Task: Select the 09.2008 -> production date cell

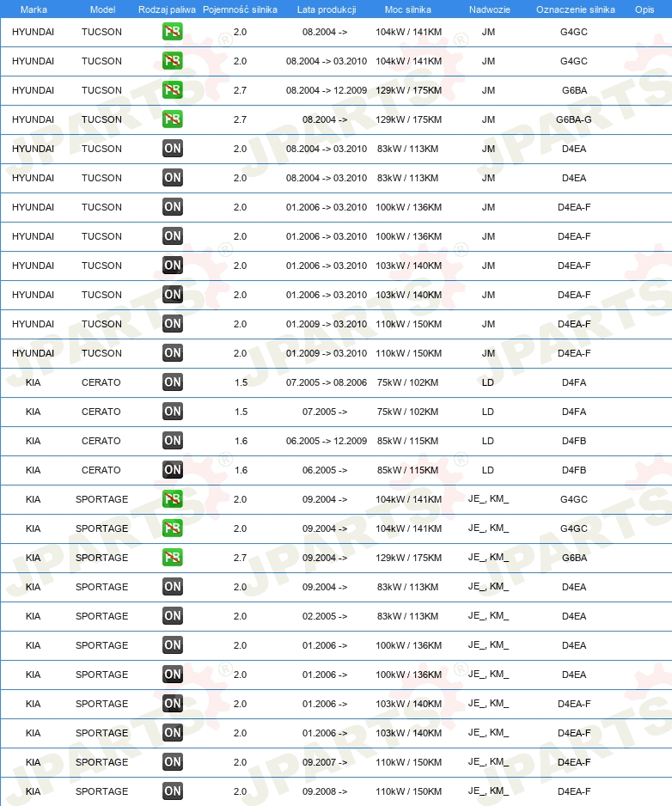Action: tap(325, 791)
